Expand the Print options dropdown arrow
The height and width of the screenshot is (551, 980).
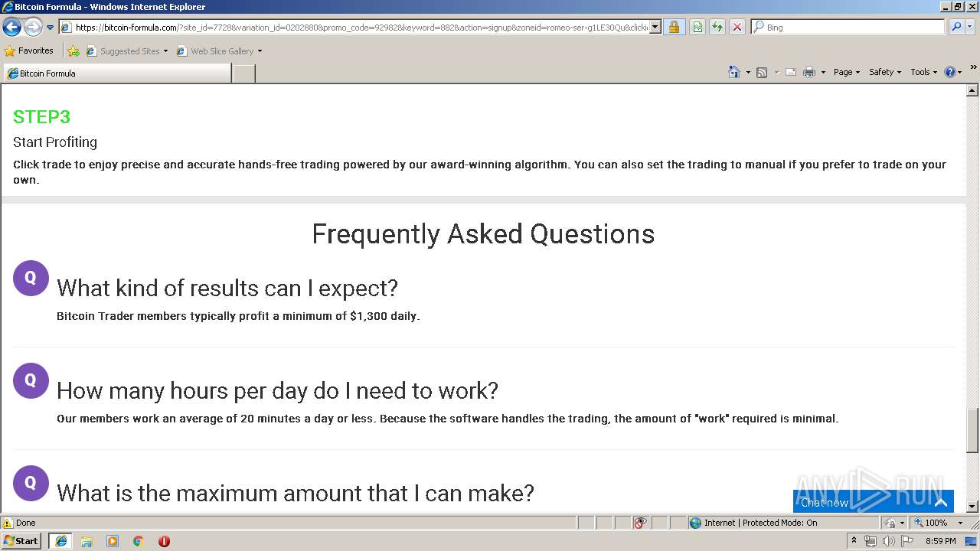(823, 72)
